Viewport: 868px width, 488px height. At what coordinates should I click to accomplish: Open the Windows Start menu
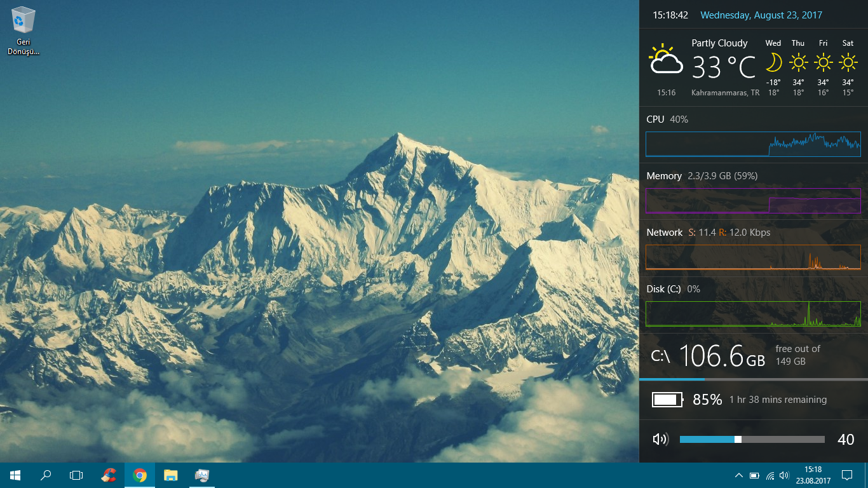pos(15,475)
